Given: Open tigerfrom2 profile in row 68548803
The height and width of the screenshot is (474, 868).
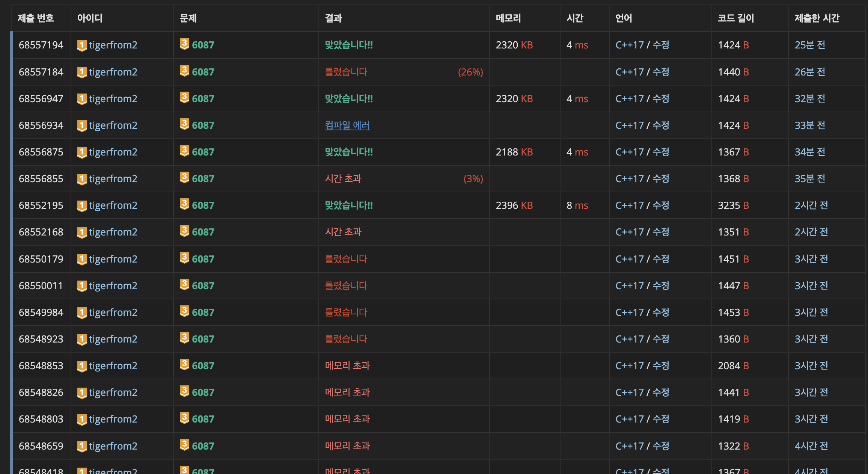Looking at the screenshot, I should tap(113, 419).
